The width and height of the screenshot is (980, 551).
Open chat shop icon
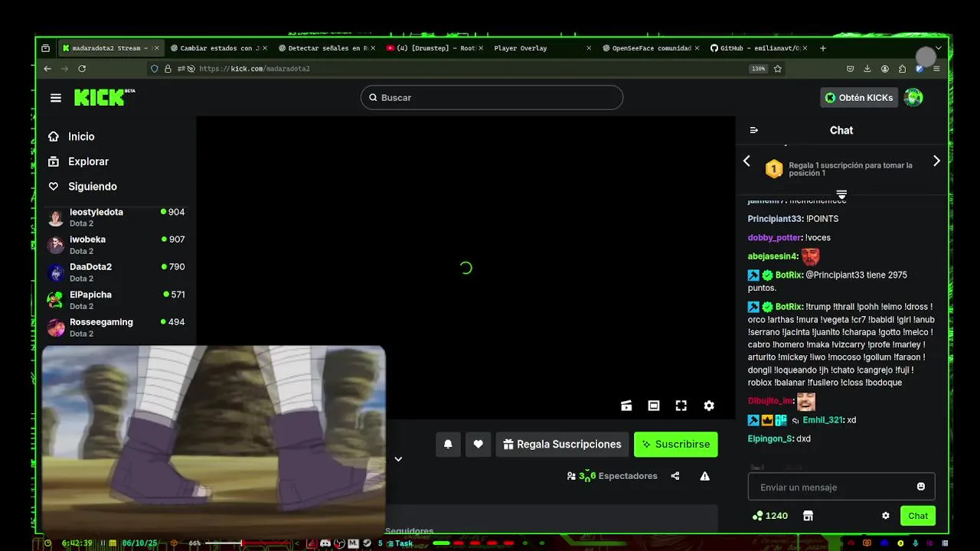click(x=808, y=516)
